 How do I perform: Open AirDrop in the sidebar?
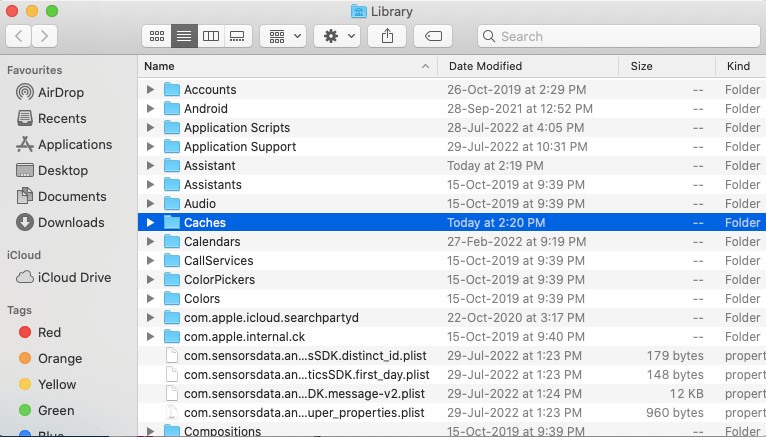coord(50,92)
